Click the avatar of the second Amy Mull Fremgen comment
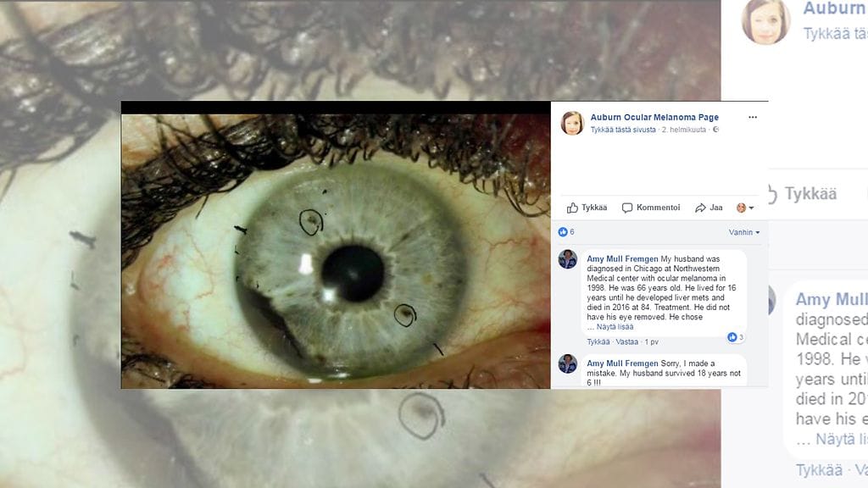 coord(568,364)
